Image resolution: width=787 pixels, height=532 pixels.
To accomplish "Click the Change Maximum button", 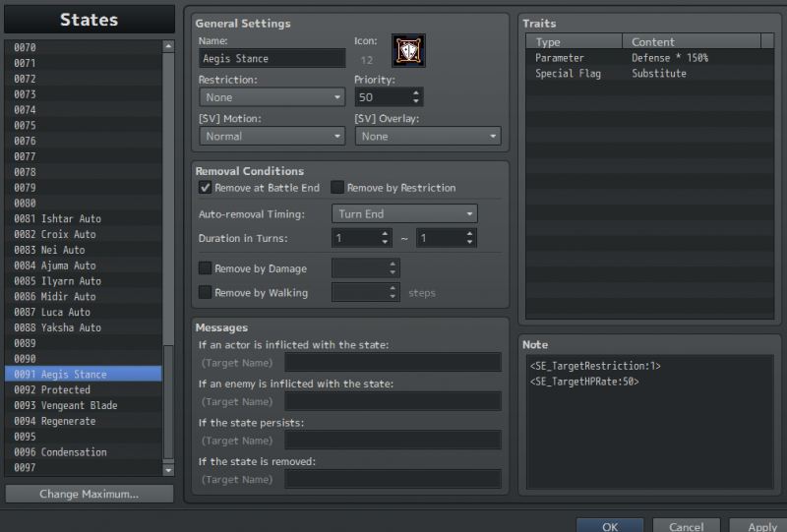I will [90, 494].
